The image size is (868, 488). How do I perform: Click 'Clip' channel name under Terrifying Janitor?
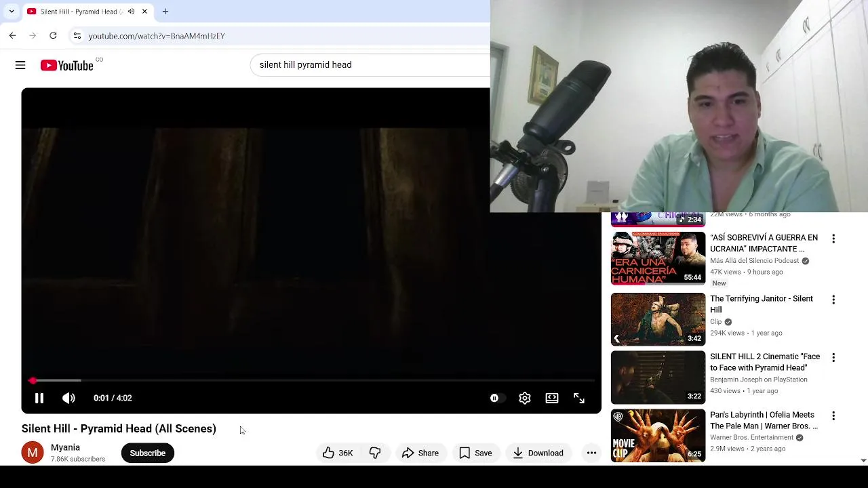(x=715, y=322)
